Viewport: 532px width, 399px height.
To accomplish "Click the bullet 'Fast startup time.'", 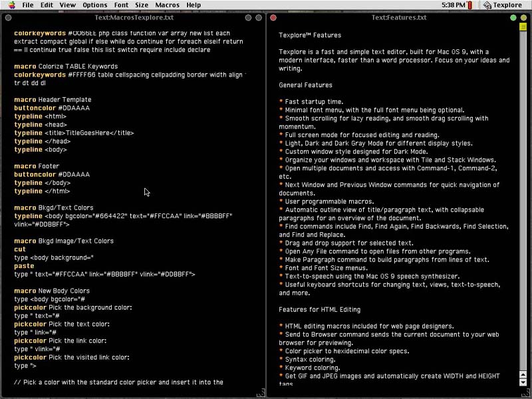I will [311, 102].
